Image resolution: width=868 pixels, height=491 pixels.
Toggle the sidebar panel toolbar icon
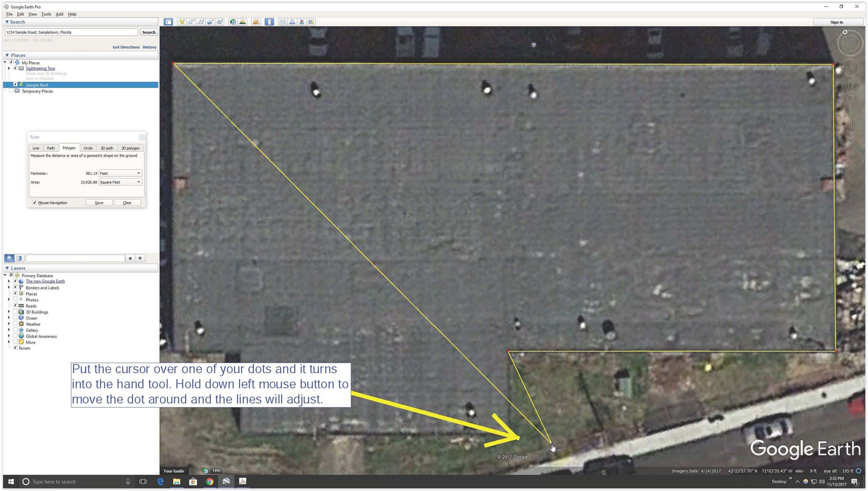click(168, 22)
